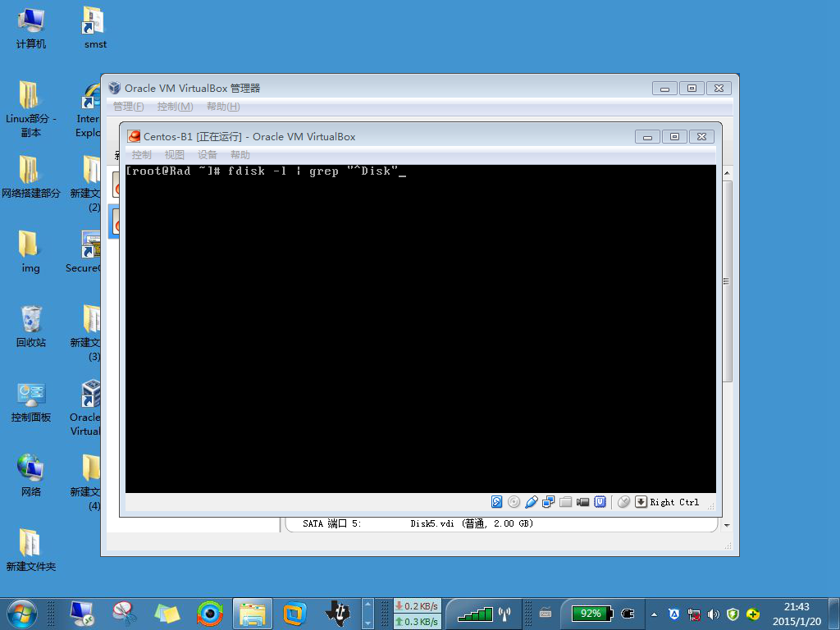The image size is (840, 630).
Task: Select the 计算机 desktop icon
Action: pyautogui.click(x=30, y=29)
